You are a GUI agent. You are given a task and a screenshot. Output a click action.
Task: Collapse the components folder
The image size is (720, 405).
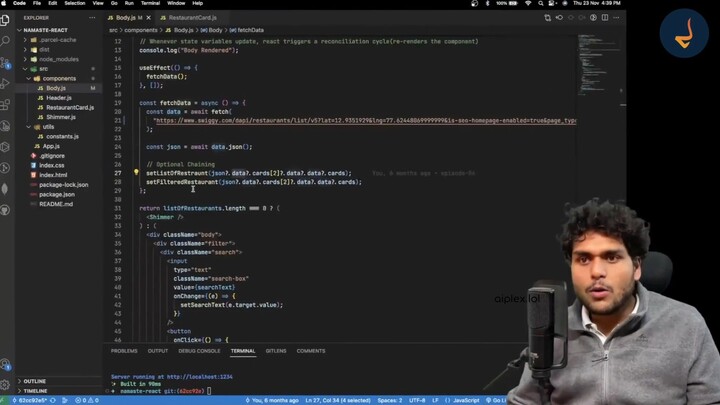click(x=59, y=79)
